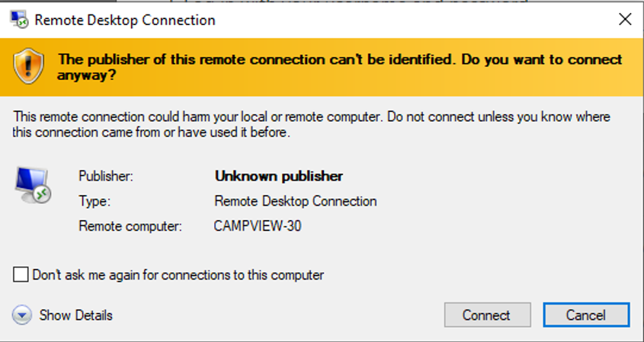Click the Remote Desktop icon in title bar
The width and height of the screenshot is (644, 342).
(x=19, y=20)
